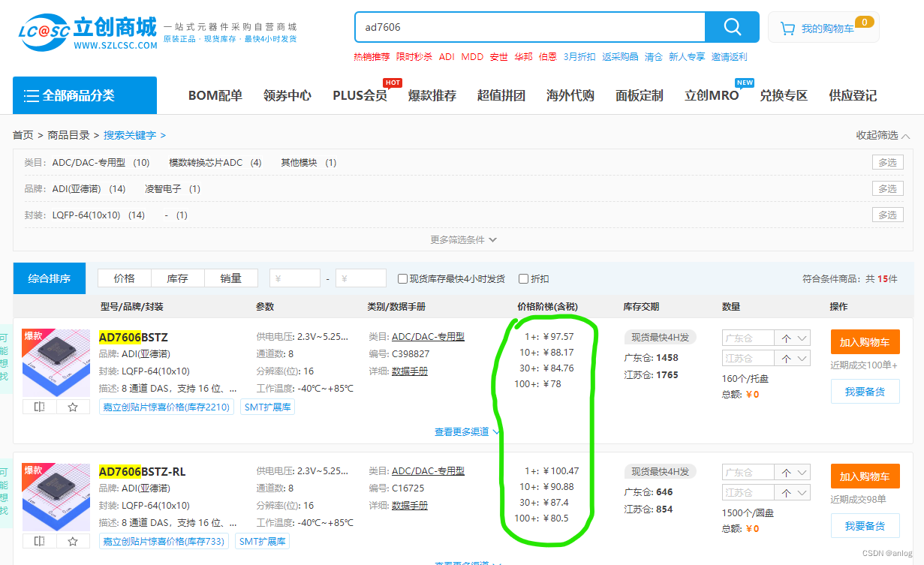Click the maximum price input field
Screen dimensions: 924x565
[361, 278]
